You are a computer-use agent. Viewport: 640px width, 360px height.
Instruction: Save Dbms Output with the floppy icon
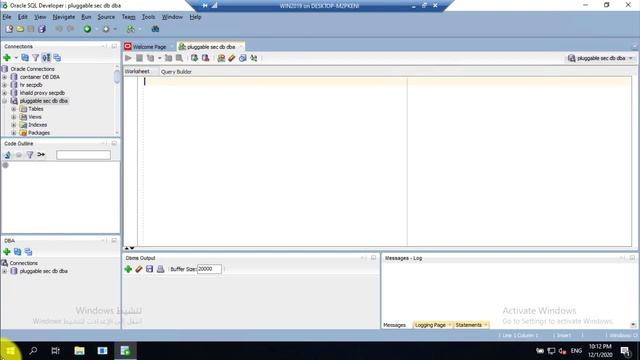[149, 269]
